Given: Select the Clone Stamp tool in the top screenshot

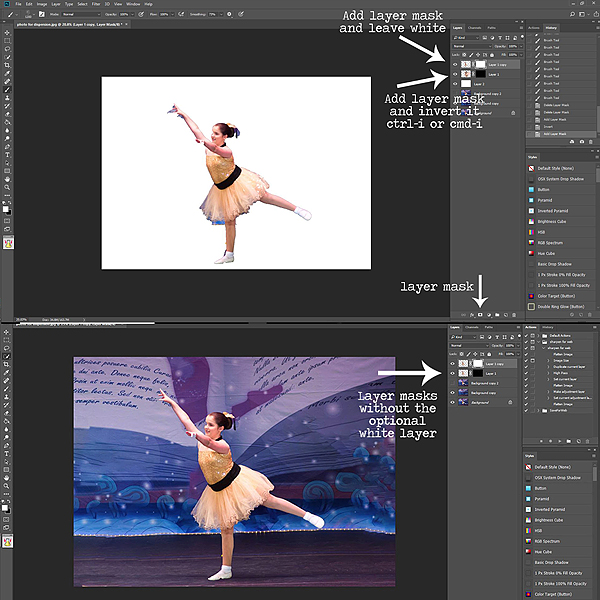Looking at the screenshot, I should point(7,97).
